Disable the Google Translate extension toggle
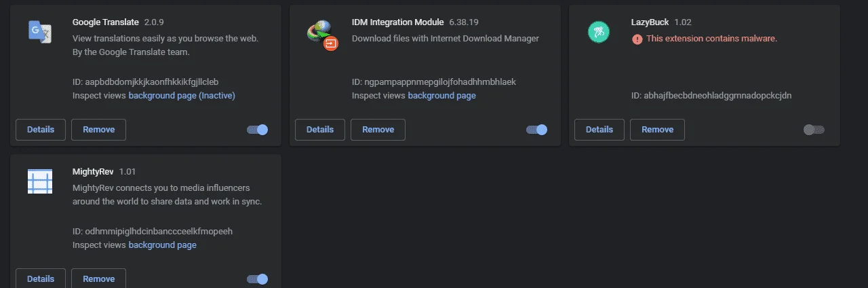 coord(258,130)
